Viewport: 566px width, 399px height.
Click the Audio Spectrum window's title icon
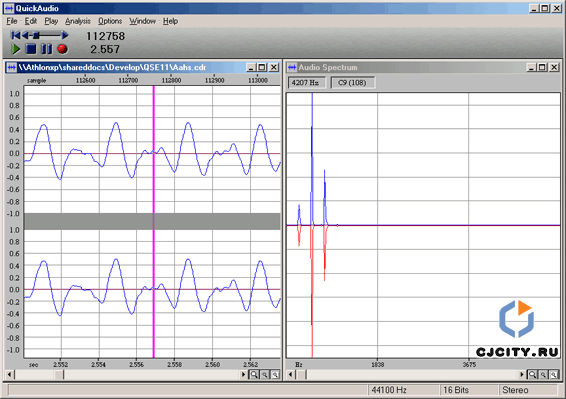(292, 68)
